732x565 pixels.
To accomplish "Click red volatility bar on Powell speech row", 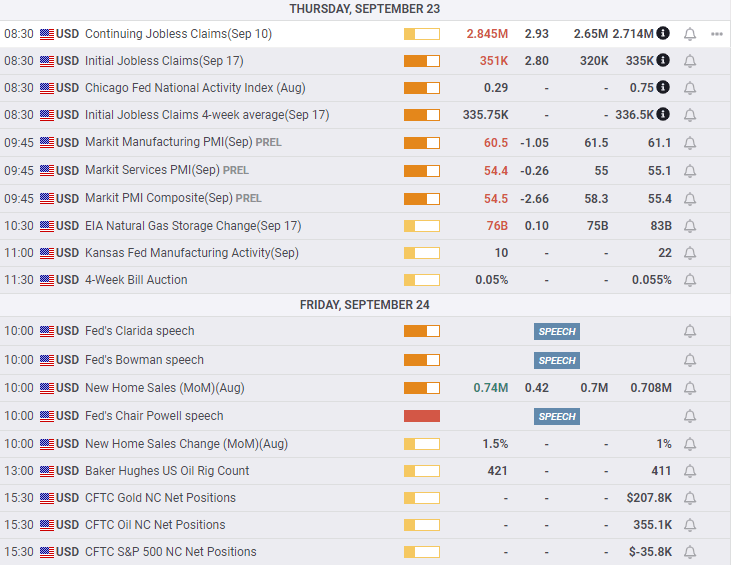I will coord(421,416).
